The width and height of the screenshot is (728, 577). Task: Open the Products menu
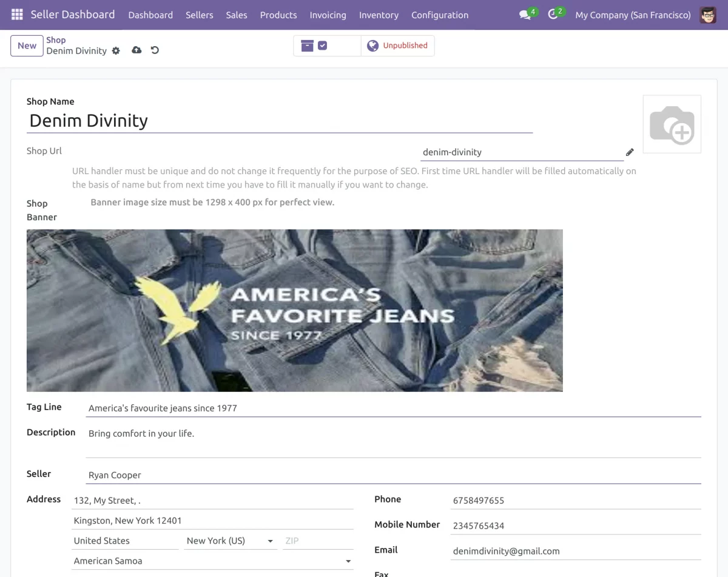(278, 15)
